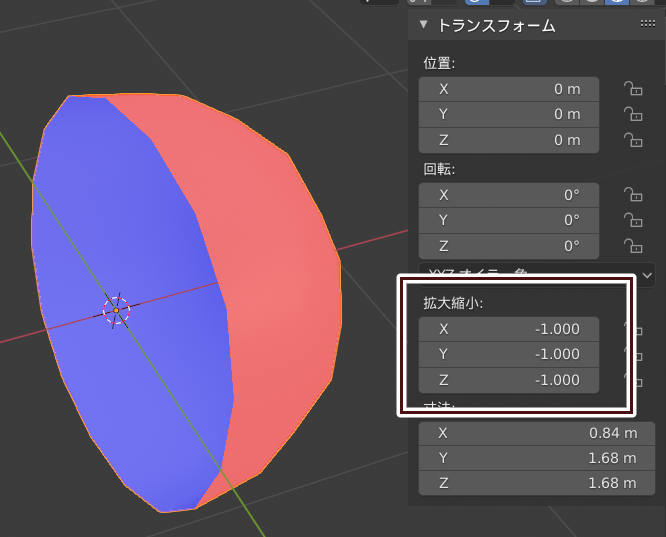Lock the 回転 Z value
This screenshot has height=537, width=666.
pos(633,246)
